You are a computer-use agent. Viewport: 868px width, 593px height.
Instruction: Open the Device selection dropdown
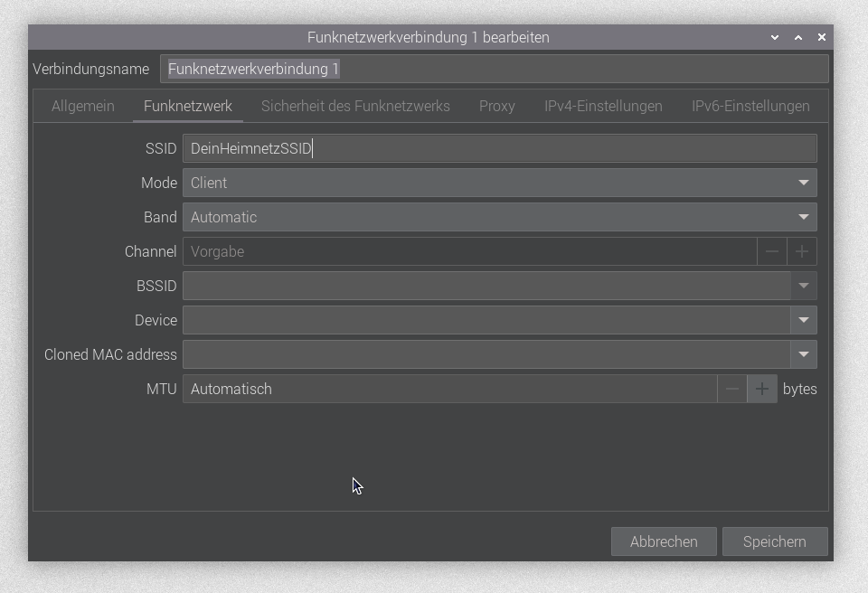(x=803, y=320)
